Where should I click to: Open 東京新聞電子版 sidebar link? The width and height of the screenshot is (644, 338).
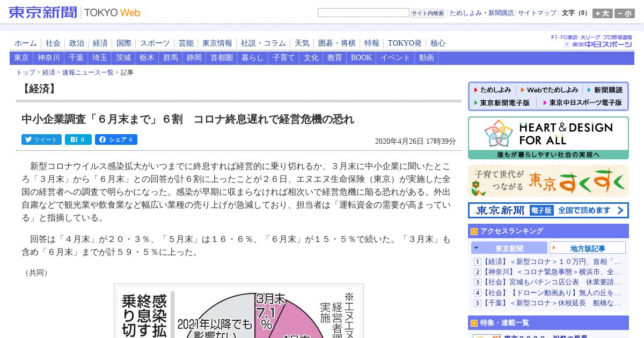coord(502,102)
